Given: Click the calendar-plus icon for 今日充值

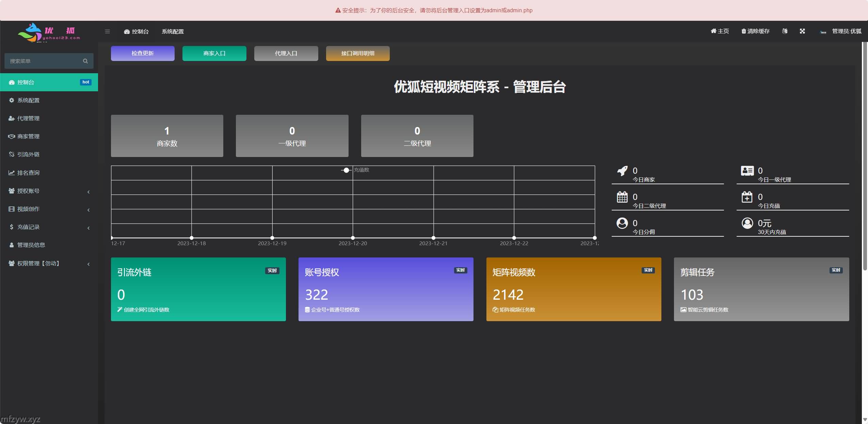Looking at the screenshot, I should [x=747, y=197].
